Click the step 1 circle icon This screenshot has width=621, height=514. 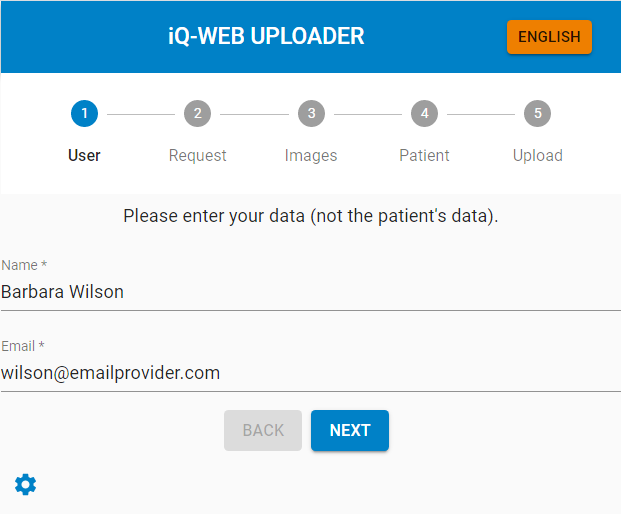click(x=84, y=113)
